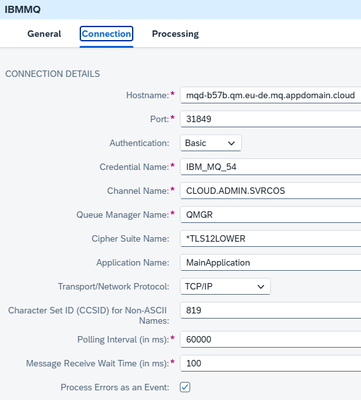The image size is (361, 400).
Task: Click the Hostname label
Action: tap(148, 95)
